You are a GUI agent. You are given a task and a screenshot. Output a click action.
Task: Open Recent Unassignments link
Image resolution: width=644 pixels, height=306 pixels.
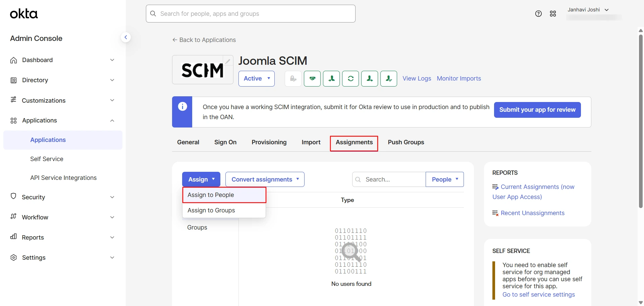[533, 213]
